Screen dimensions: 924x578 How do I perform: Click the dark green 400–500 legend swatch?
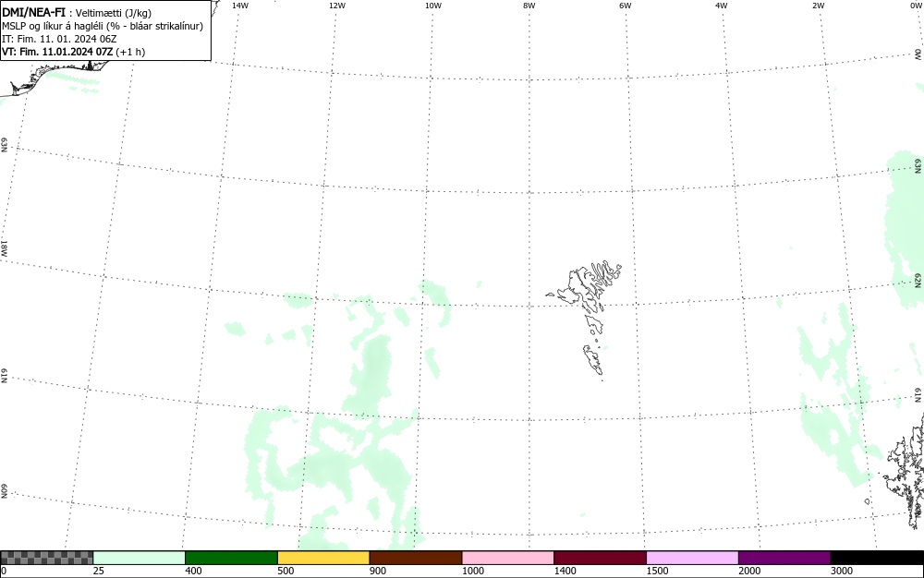click(x=231, y=558)
